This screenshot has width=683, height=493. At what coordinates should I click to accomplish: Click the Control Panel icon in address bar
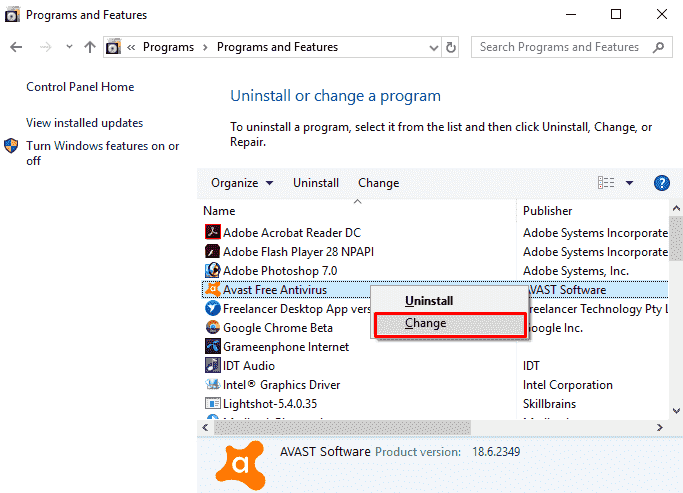point(113,47)
